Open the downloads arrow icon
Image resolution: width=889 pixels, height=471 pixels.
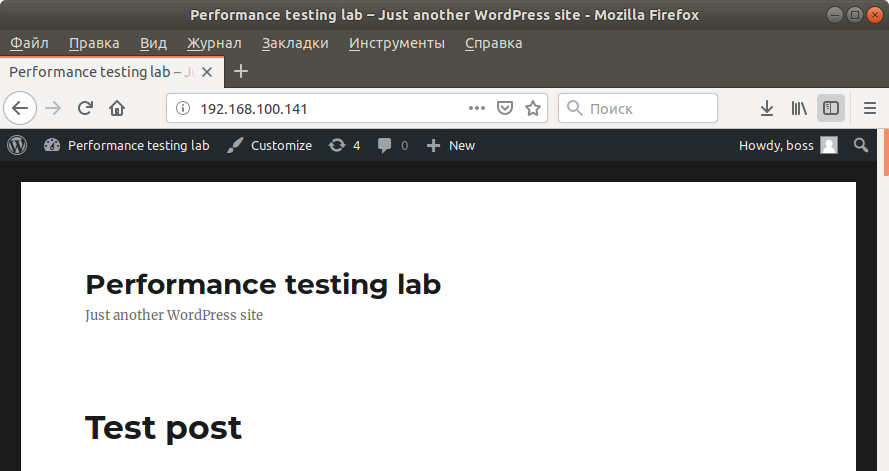767,108
